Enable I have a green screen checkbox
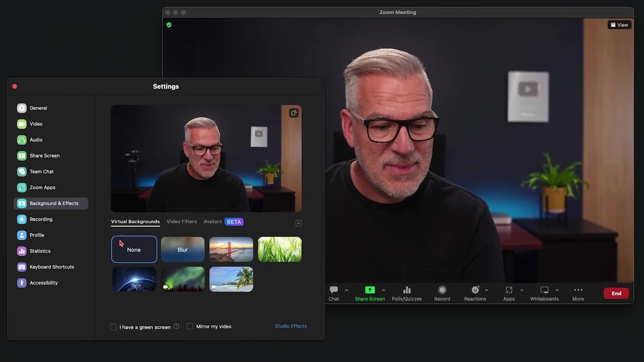Viewport: 644px width, 362px height. click(x=113, y=327)
